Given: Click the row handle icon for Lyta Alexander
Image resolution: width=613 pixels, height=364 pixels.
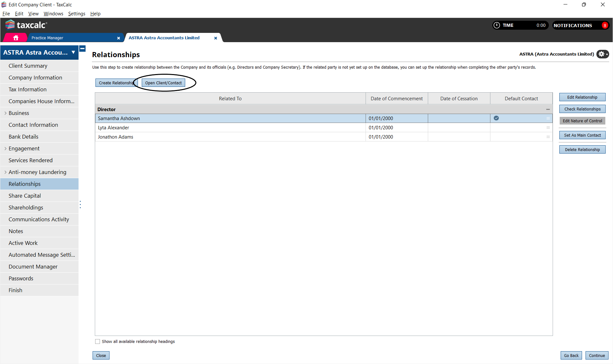Looking at the screenshot, I should 548,128.
